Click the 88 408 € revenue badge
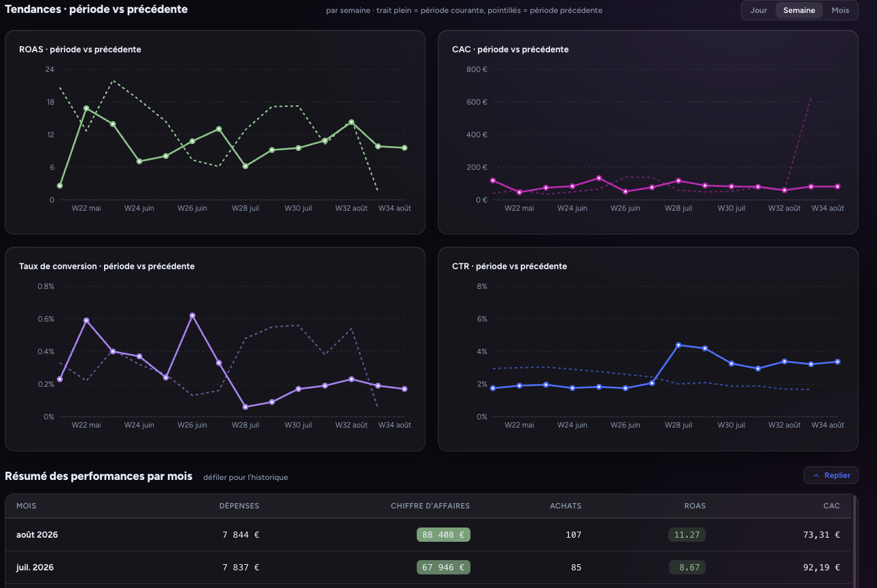877x588 pixels. point(443,535)
